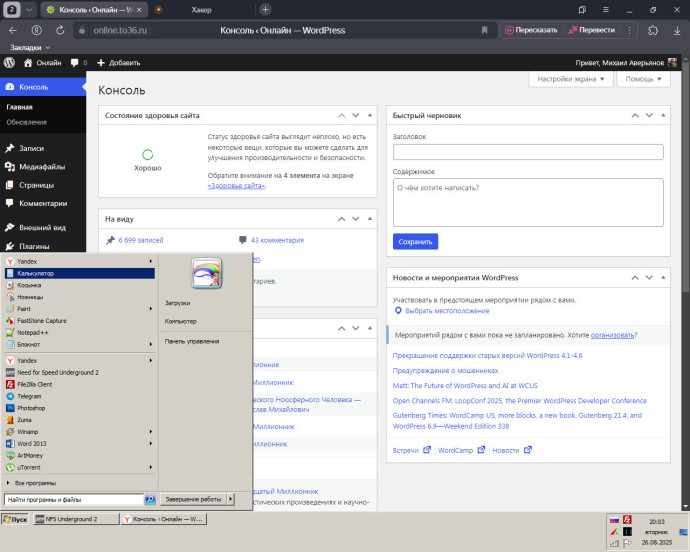The image size is (690, 552).
Task: Switch to the Хакер browser tab
Action: click(202, 10)
